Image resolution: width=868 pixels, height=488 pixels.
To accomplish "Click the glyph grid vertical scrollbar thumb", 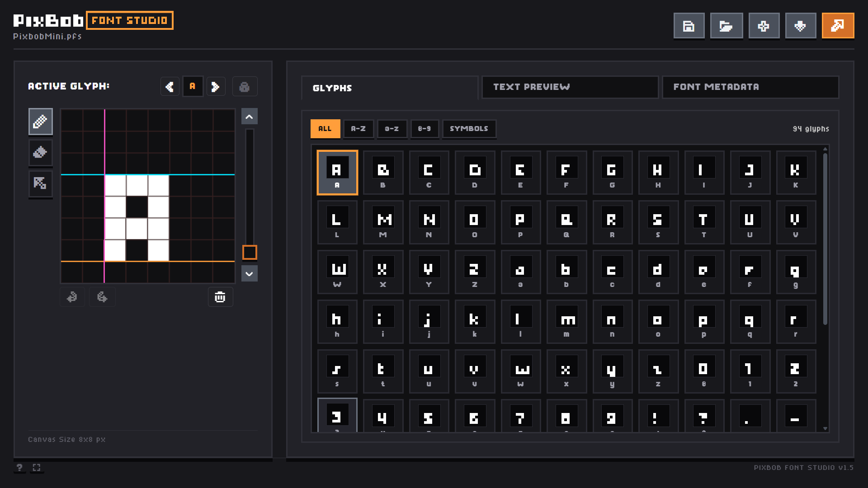I will [x=825, y=239].
